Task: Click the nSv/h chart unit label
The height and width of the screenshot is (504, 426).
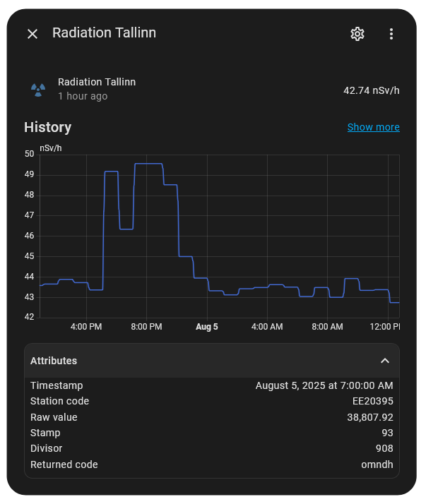Action: pos(51,148)
